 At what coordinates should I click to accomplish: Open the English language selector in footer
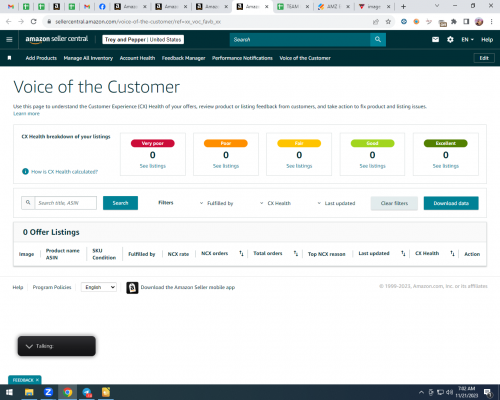99,287
